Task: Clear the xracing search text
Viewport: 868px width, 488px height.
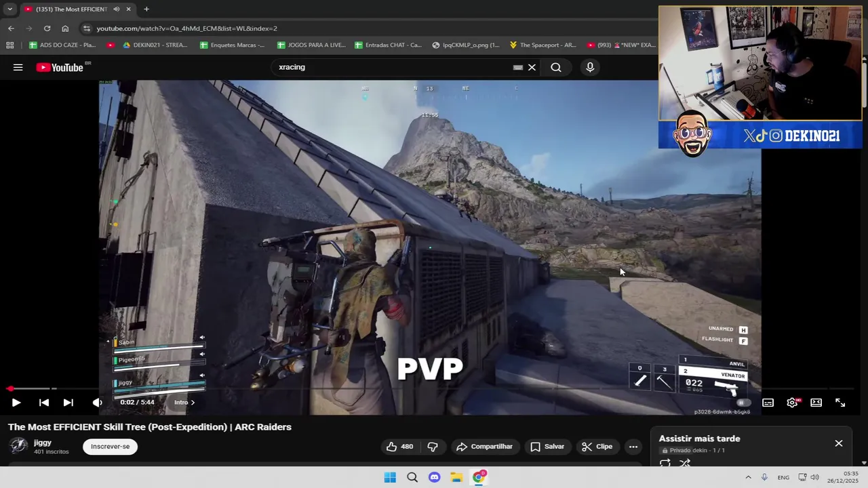Action: point(532,67)
